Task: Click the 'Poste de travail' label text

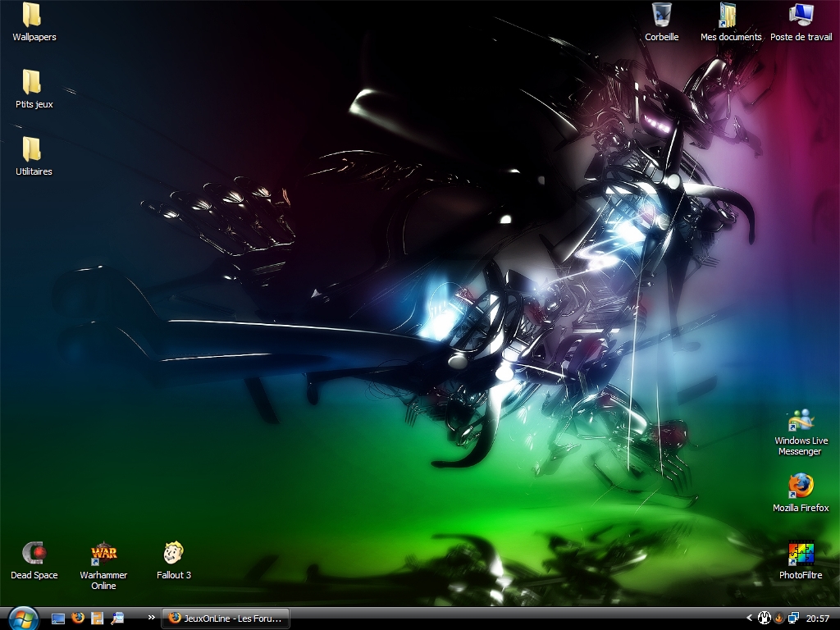Action: 801,37
